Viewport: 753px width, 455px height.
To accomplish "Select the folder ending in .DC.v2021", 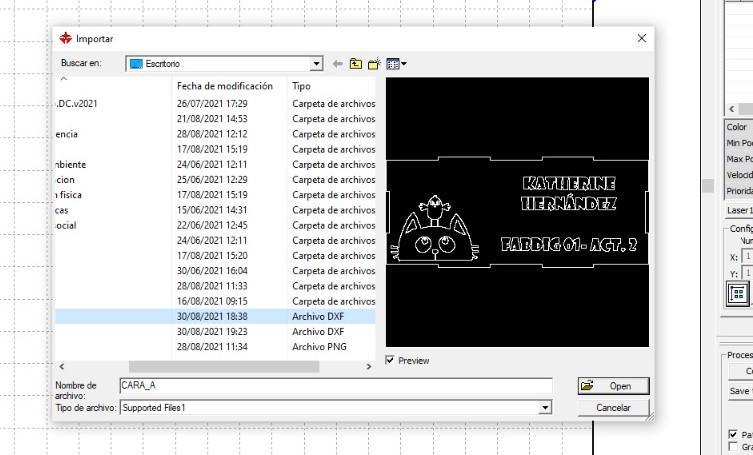I will coord(215,103).
